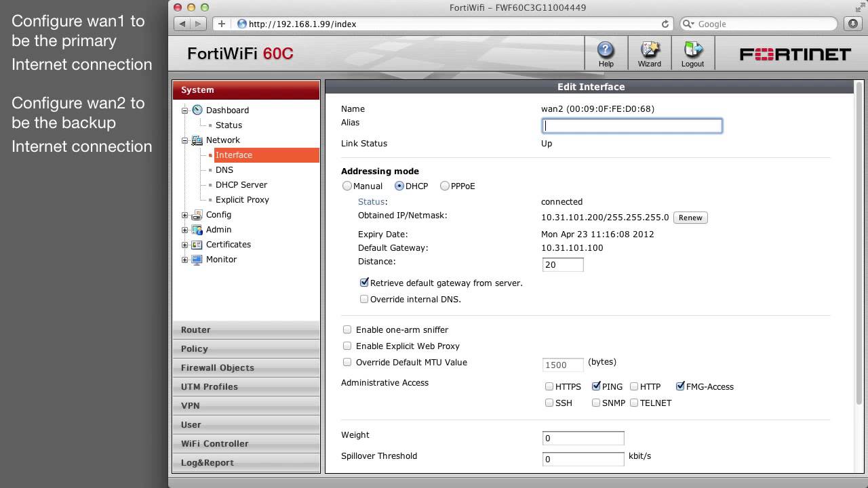The width and height of the screenshot is (868, 488).
Task: Collapse the Dashboard tree node
Action: point(184,110)
